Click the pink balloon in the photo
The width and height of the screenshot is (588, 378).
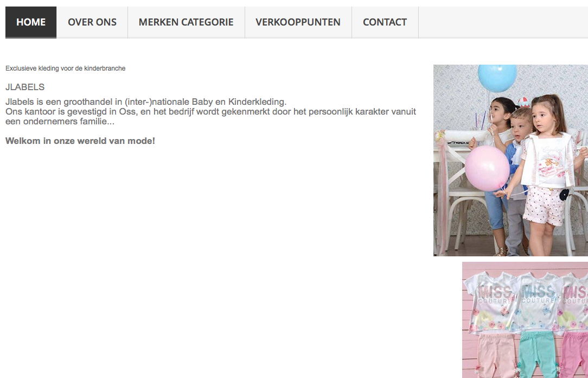[487, 168]
